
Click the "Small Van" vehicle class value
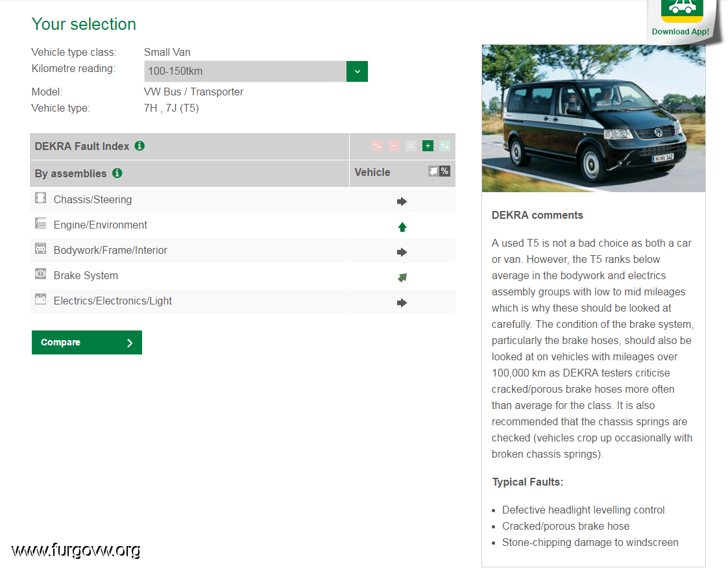(167, 52)
